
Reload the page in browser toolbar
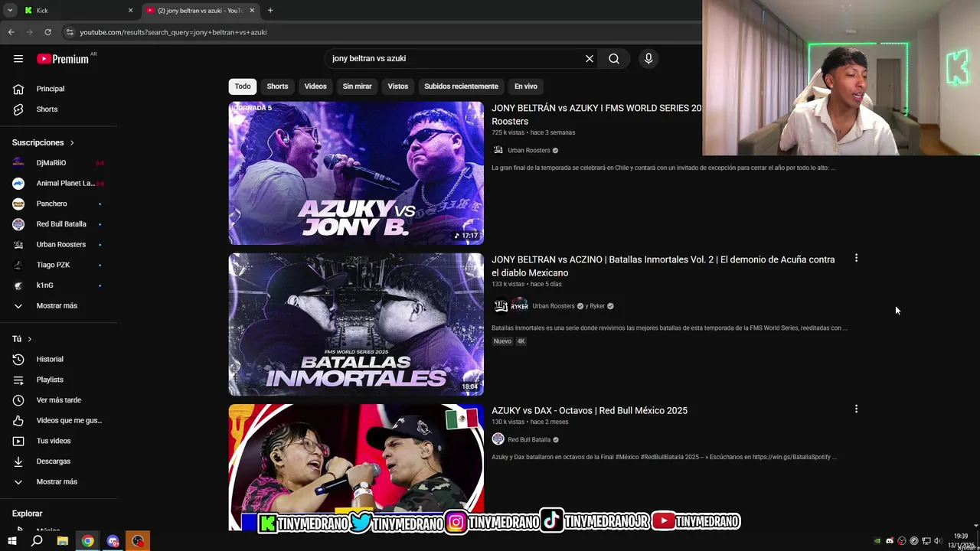point(47,32)
